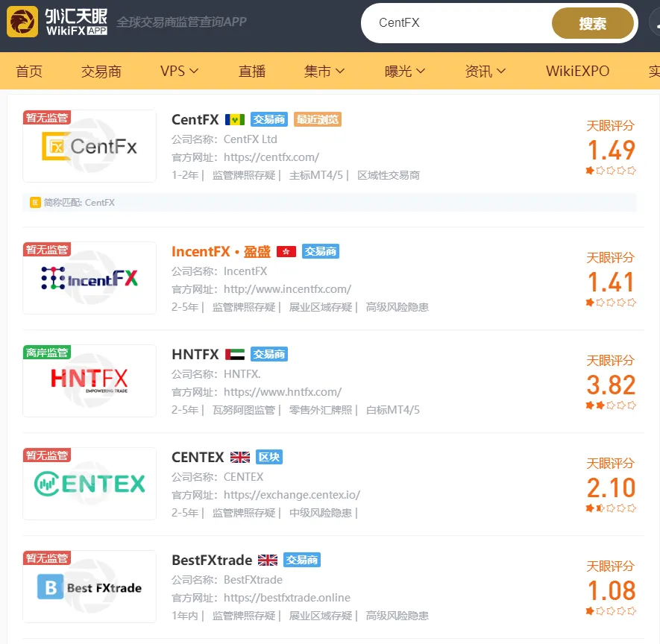Open the CentFX broker title link

click(x=195, y=120)
